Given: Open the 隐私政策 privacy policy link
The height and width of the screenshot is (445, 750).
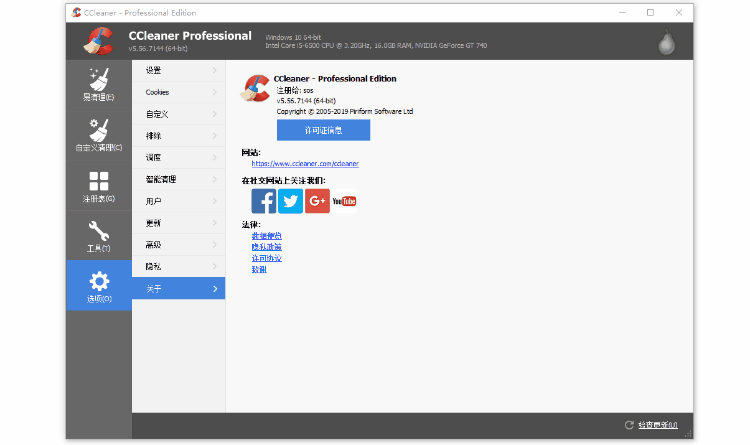Looking at the screenshot, I should tap(266, 247).
